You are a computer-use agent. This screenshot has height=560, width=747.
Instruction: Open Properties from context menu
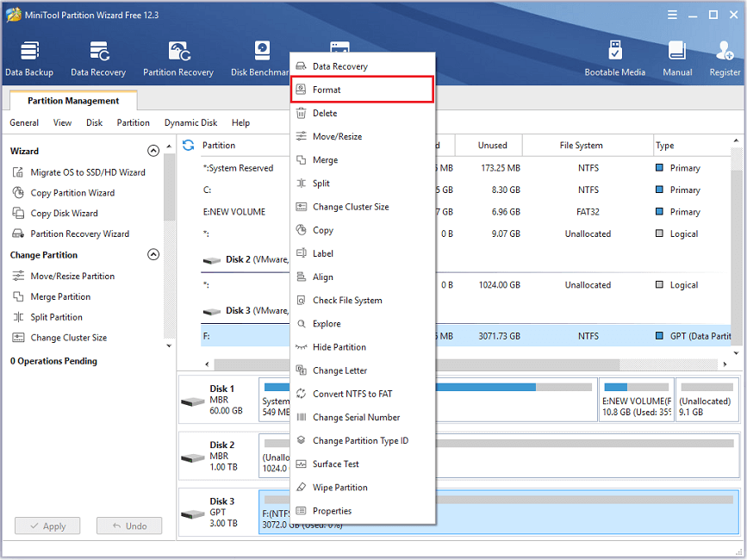[x=363, y=511]
